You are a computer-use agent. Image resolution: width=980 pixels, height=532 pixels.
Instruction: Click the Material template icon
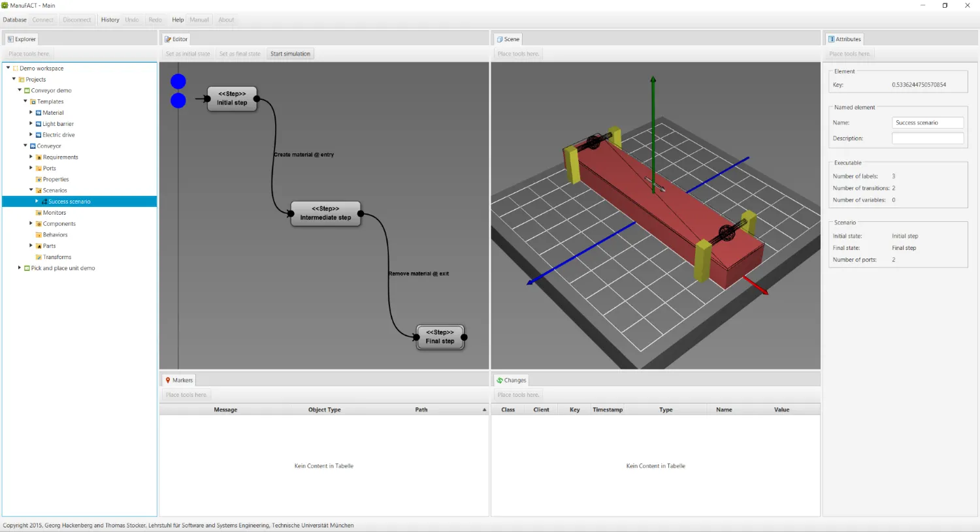[39, 113]
